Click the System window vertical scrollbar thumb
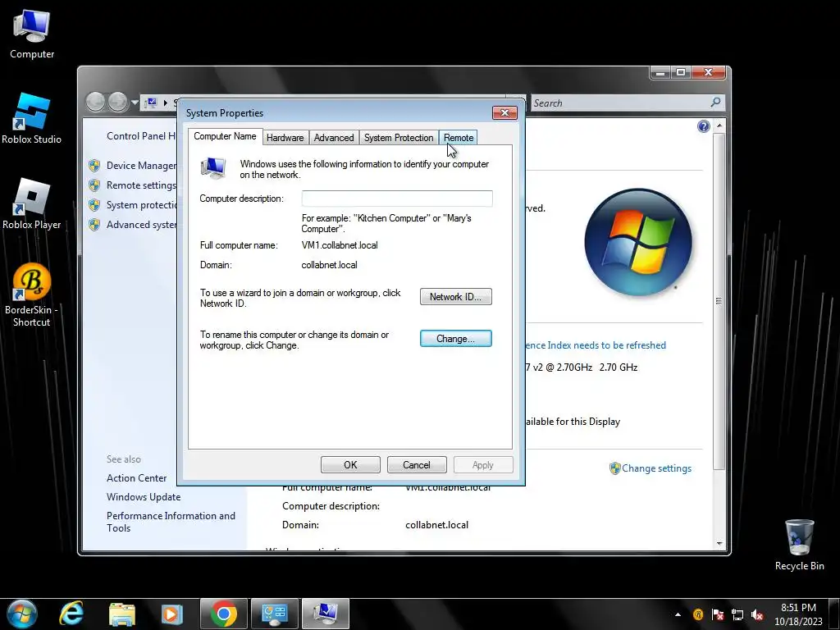 coord(719,301)
